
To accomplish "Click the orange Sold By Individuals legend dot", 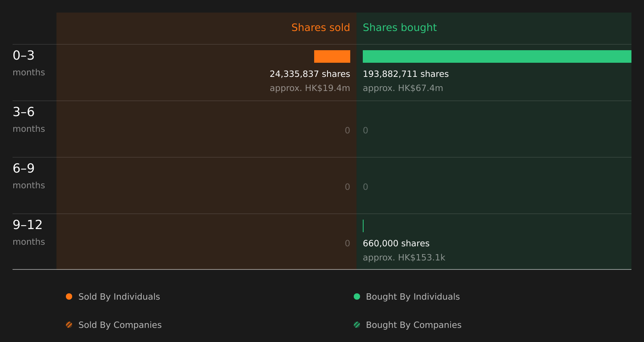I will pos(69,297).
